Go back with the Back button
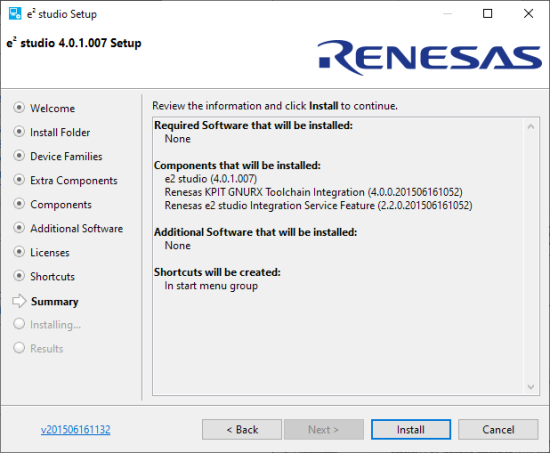550x453 pixels. point(242,429)
